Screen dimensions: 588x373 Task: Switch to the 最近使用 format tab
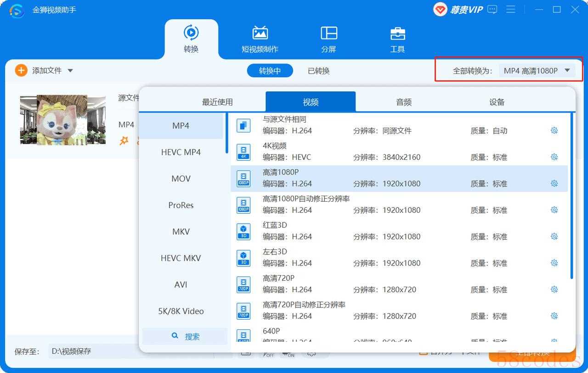pyautogui.click(x=217, y=102)
